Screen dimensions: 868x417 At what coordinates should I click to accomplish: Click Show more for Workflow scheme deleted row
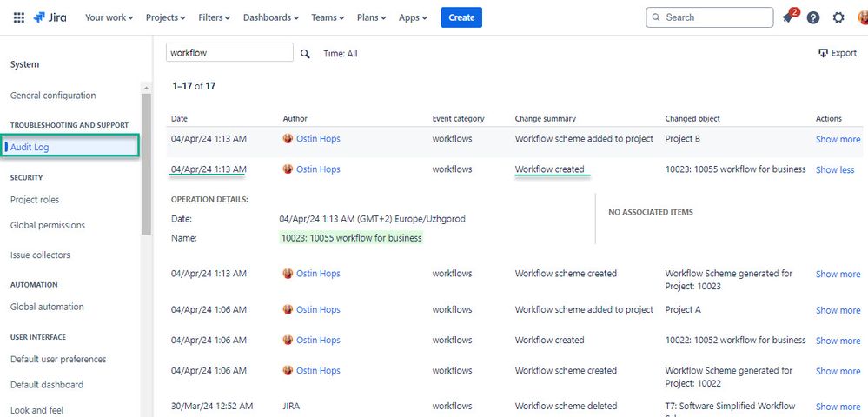[x=838, y=407]
